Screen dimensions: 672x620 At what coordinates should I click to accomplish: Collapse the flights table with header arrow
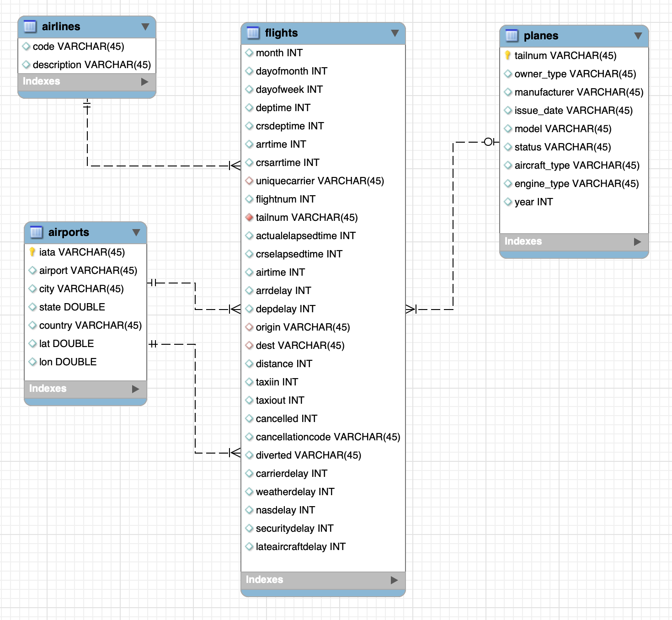pyautogui.click(x=395, y=33)
